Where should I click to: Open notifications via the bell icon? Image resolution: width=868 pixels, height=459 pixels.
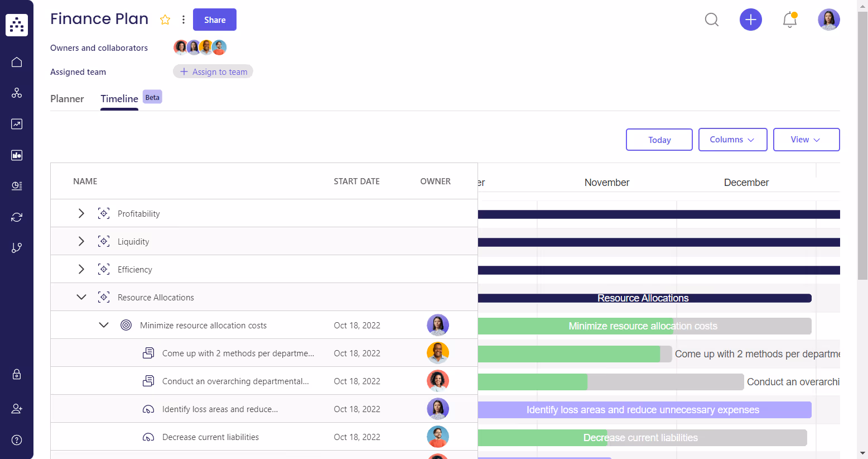tap(789, 20)
